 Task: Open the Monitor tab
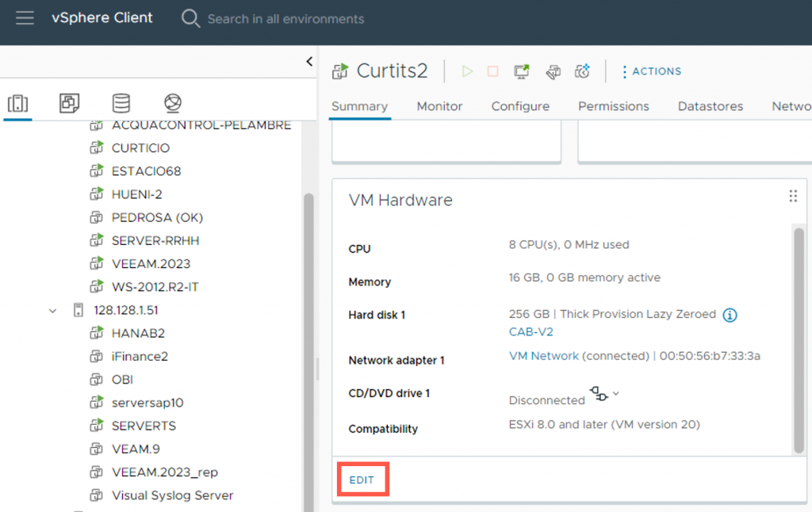point(439,106)
